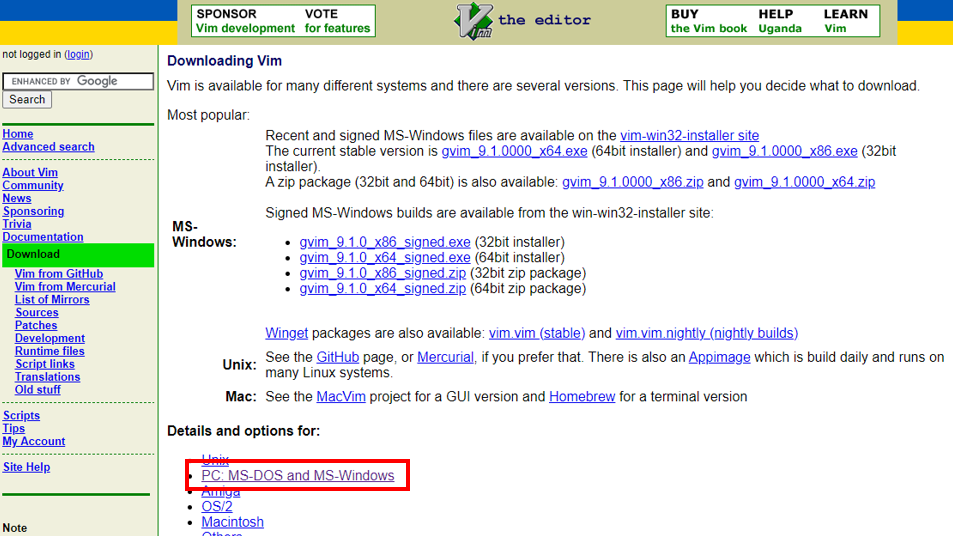Open the Runtime files link
953x536 pixels.
click(x=50, y=351)
